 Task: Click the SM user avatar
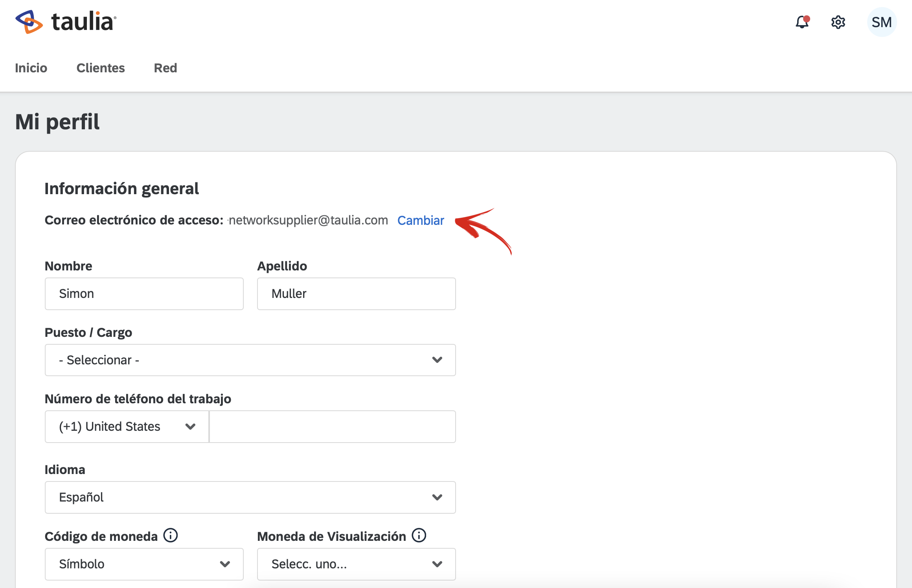[881, 22]
